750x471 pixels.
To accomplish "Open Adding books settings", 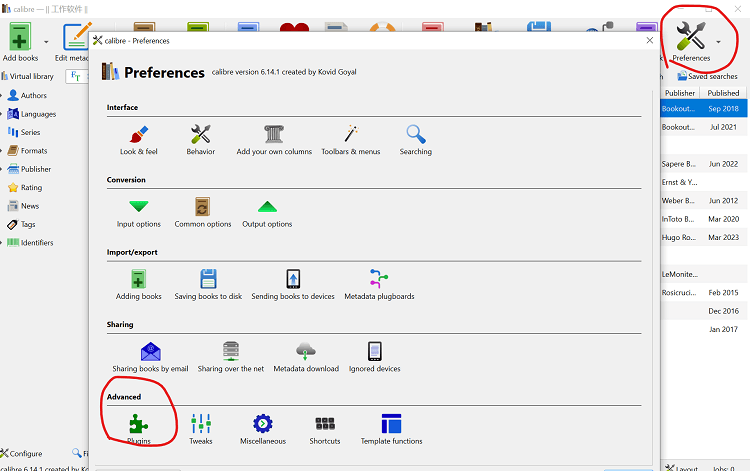I will tap(139, 285).
